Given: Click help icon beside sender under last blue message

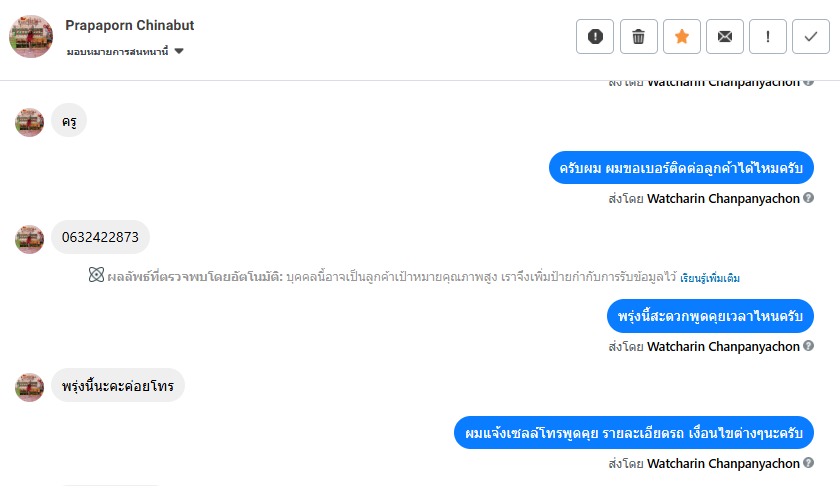Looking at the screenshot, I should click(808, 464).
